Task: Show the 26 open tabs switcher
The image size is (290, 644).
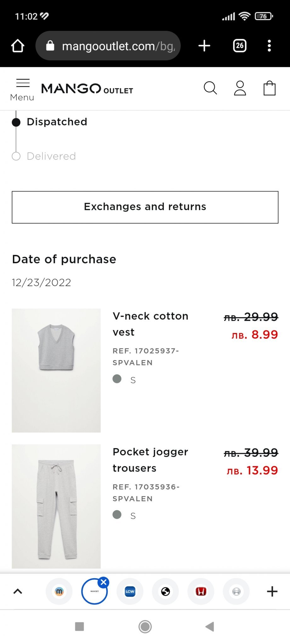Action: click(240, 46)
